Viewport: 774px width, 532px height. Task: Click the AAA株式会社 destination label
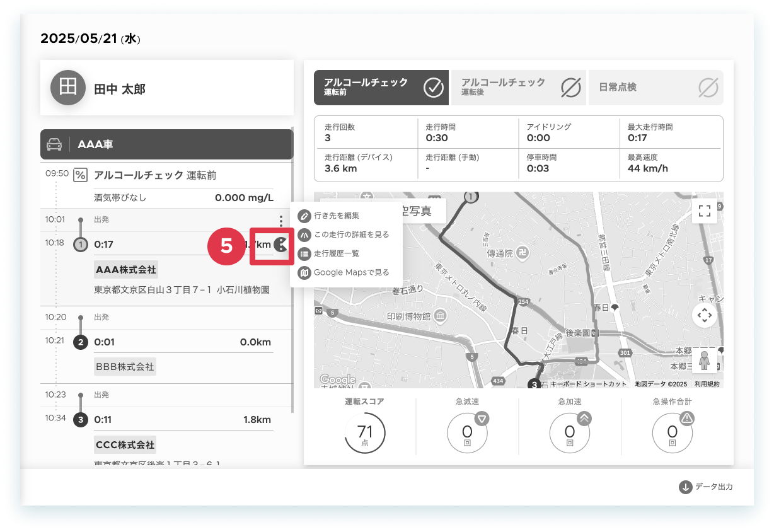[x=125, y=270]
